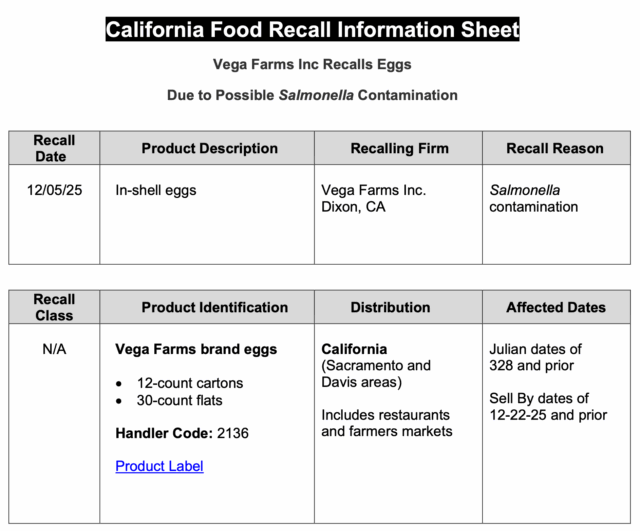Viewport: 640px width, 531px height.
Task: Click the Julian dates of 328 text
Action: (535, 358)
